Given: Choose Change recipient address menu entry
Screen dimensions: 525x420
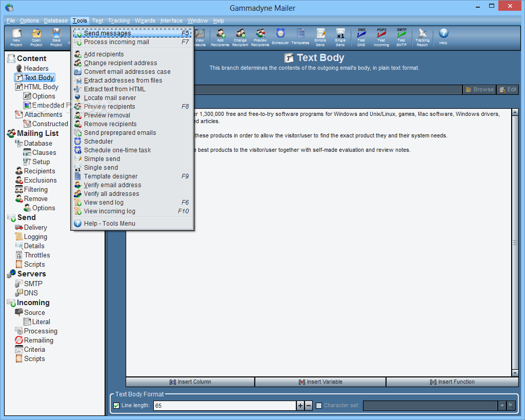Looking at the screenshot, I should 132,63.
